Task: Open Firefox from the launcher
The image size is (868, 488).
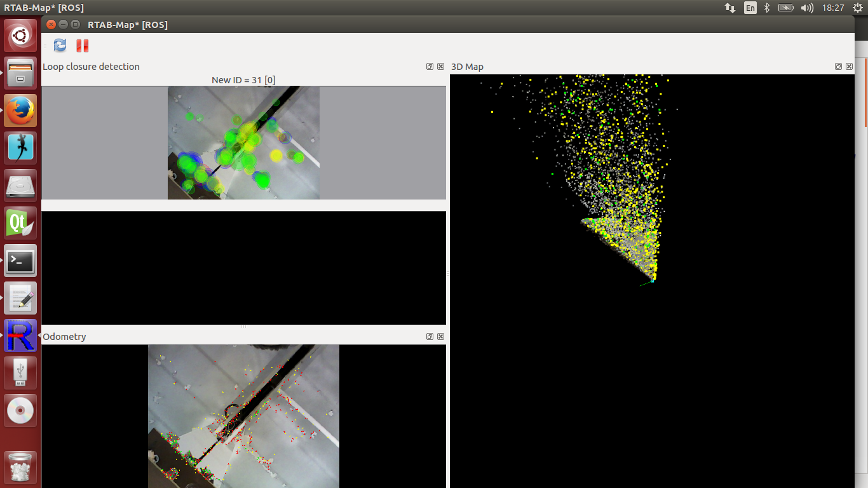Action: pos(20,111)
